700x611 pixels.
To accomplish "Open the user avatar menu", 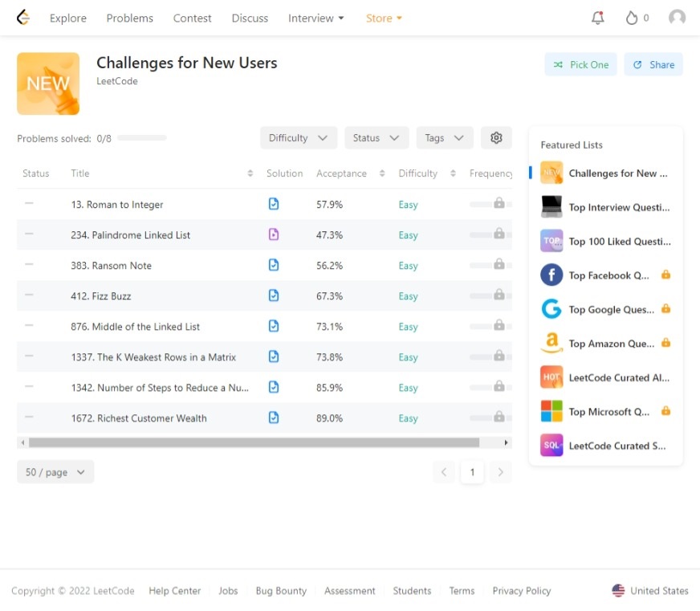I will [x=677, y=18].
